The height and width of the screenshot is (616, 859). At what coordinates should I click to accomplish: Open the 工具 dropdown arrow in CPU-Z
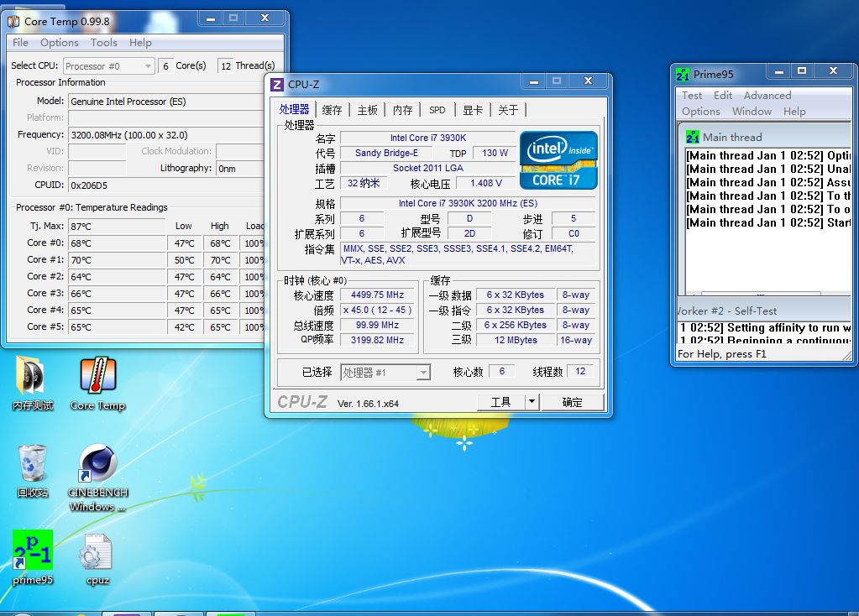pyautogui.click(x=532, y=402)
